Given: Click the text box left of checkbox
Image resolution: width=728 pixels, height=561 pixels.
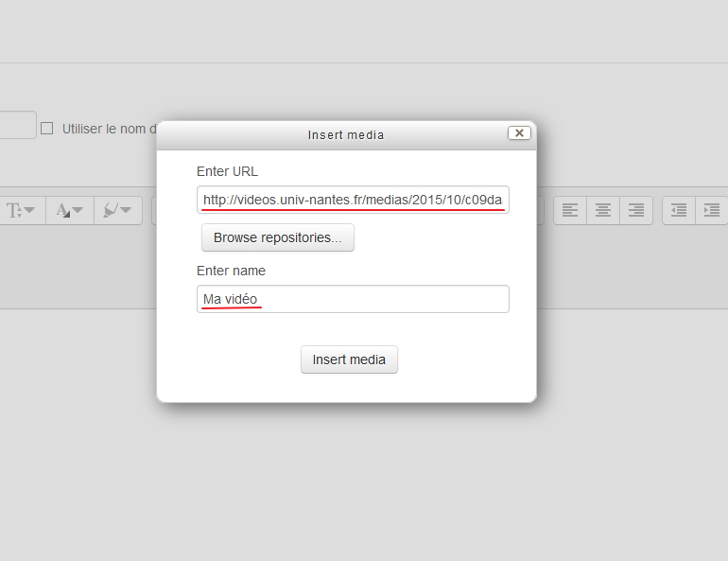Looking at the screenshot, I should click(17, 125).
